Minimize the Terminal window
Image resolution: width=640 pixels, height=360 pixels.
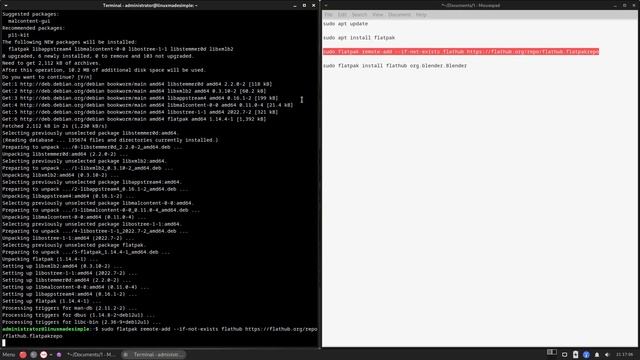click(x=295, y=6)
